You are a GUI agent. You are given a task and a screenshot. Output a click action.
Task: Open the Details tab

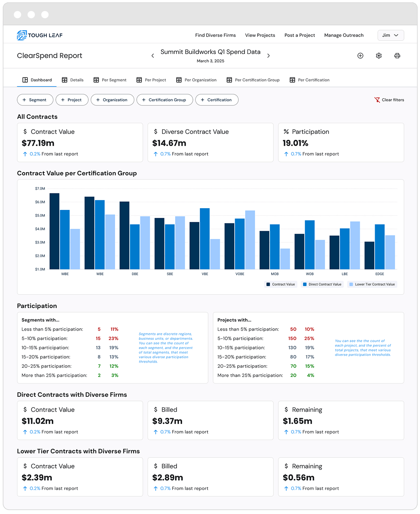click(73, 80)
